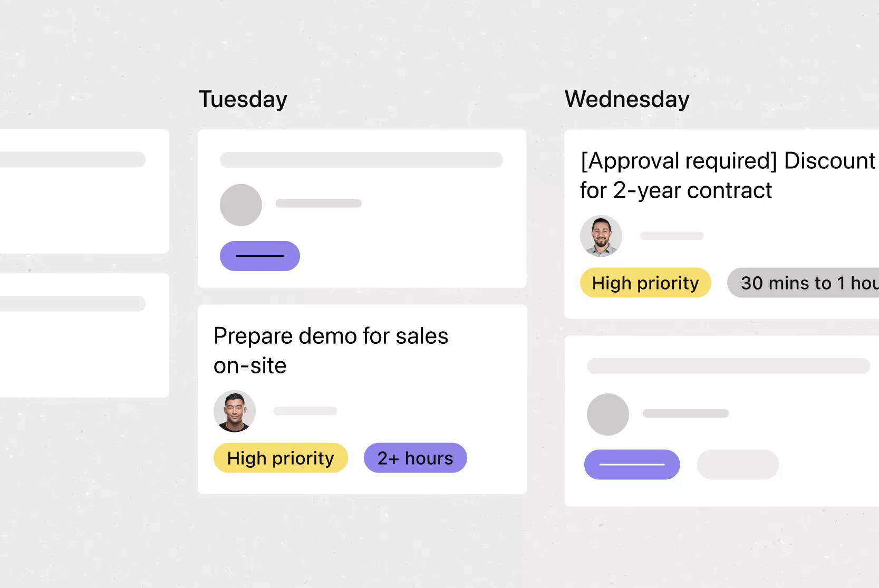This screenshot has height=588, width=879.
Task: Click the assignee name placeholder beside the demo task avatar
Action: [305, 411]
